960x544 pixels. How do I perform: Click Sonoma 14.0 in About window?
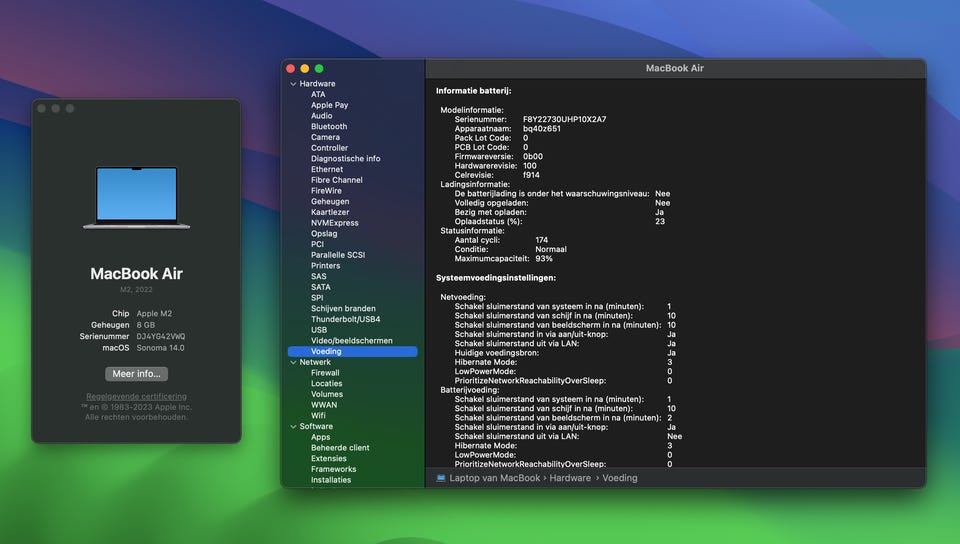click(160, 348)
